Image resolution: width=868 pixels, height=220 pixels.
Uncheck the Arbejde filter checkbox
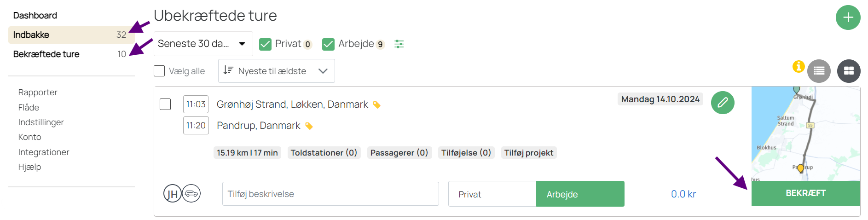coord(328,44)
